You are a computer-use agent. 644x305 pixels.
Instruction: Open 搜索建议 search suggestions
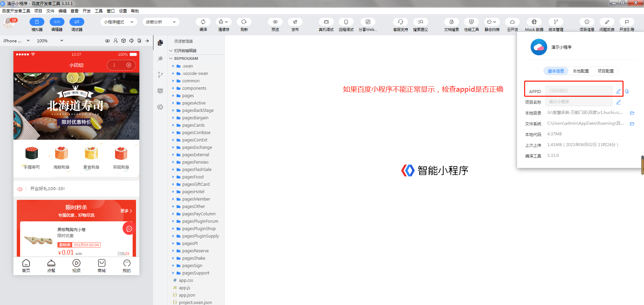(421, 22)
